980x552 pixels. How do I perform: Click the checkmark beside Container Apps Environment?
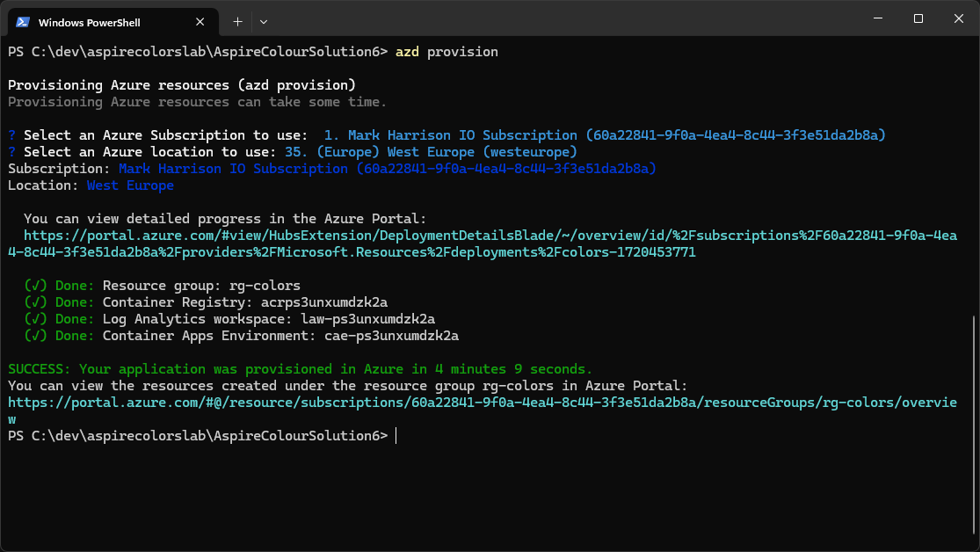pyautogui.click(x=36, y=336)
